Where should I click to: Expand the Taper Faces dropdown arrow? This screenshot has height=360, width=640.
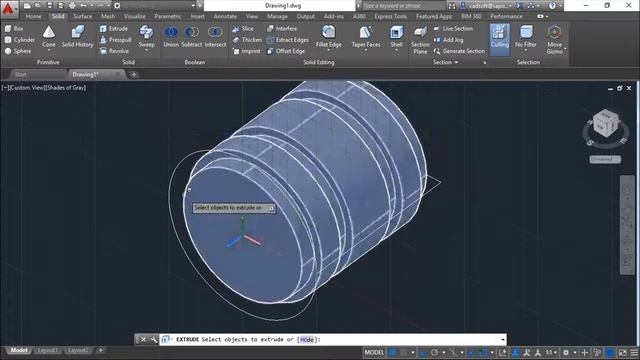(x=366, y=50)
